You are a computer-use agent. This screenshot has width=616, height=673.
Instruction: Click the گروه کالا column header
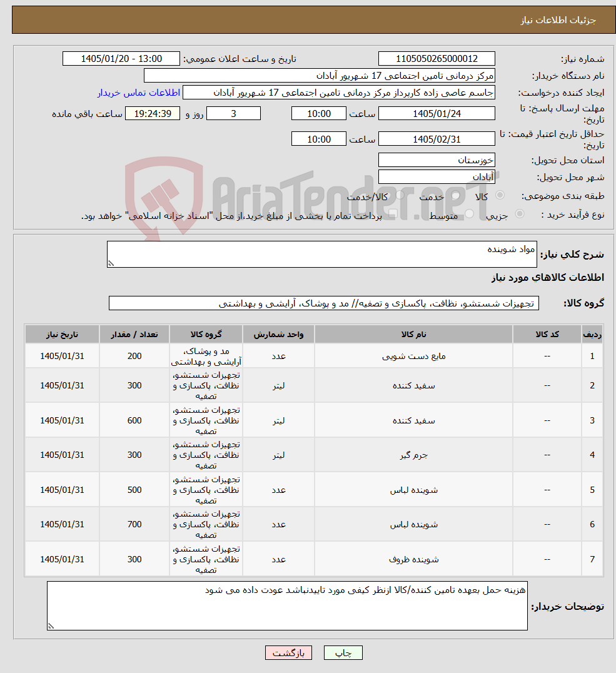tap(206, 335)
